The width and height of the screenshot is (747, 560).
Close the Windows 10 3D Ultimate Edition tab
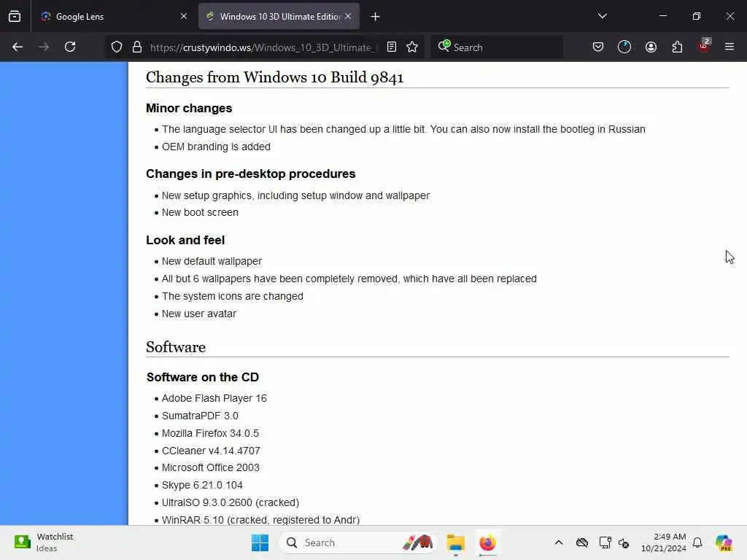click(348, 16)
